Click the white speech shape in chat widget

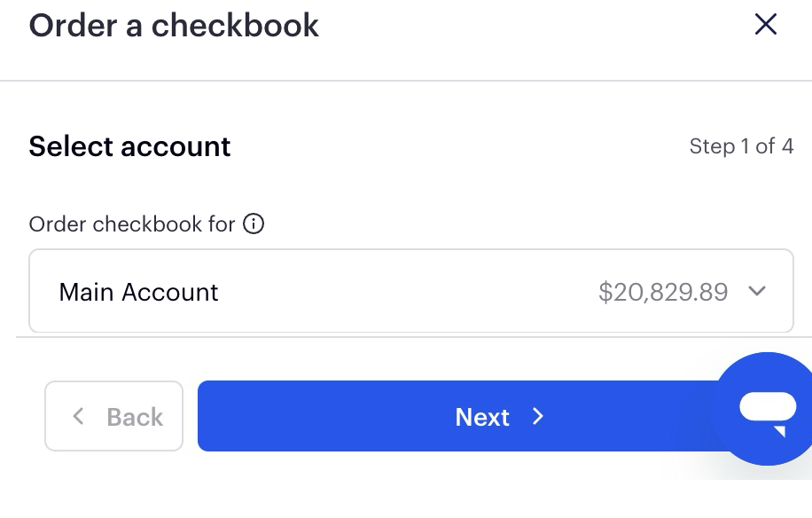pos(768,407)
